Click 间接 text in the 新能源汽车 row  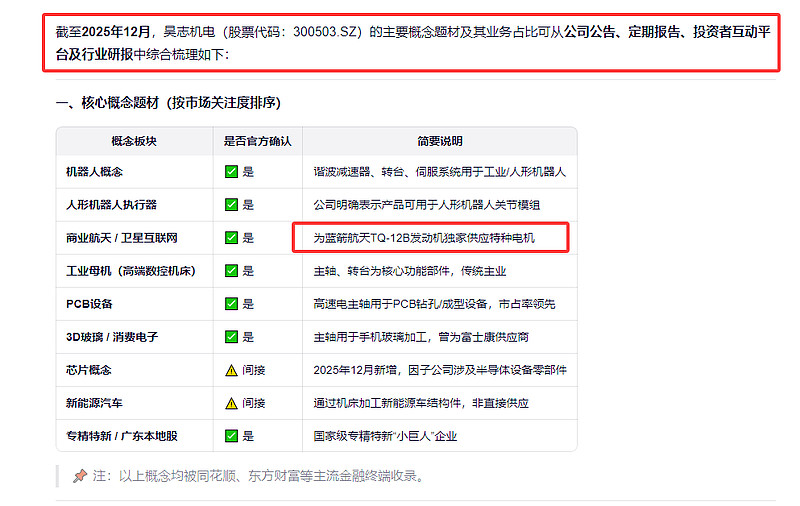[254, 403]
